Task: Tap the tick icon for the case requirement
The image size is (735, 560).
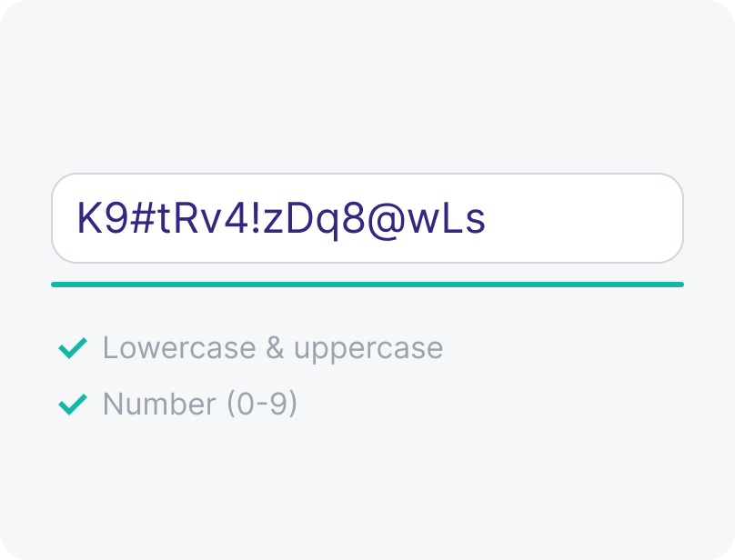Action: pos(72,347)
